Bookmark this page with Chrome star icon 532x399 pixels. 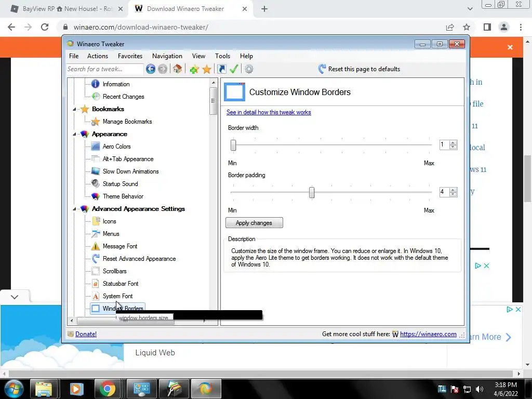coord(467,27)
